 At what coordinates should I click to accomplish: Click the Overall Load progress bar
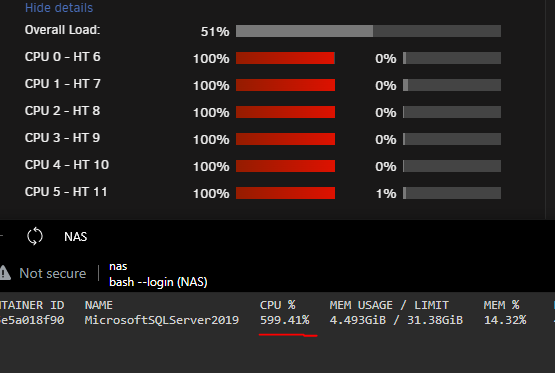(x=368, y=31)
